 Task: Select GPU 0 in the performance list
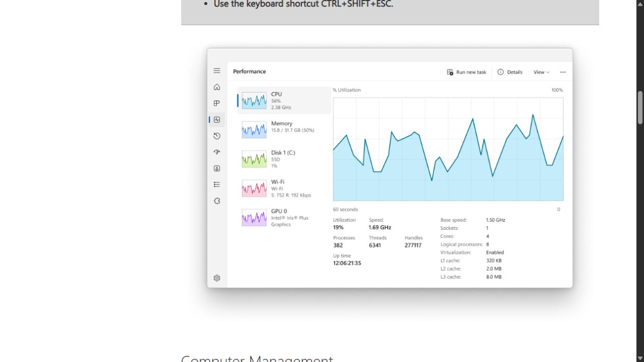(x=284, y=218)
